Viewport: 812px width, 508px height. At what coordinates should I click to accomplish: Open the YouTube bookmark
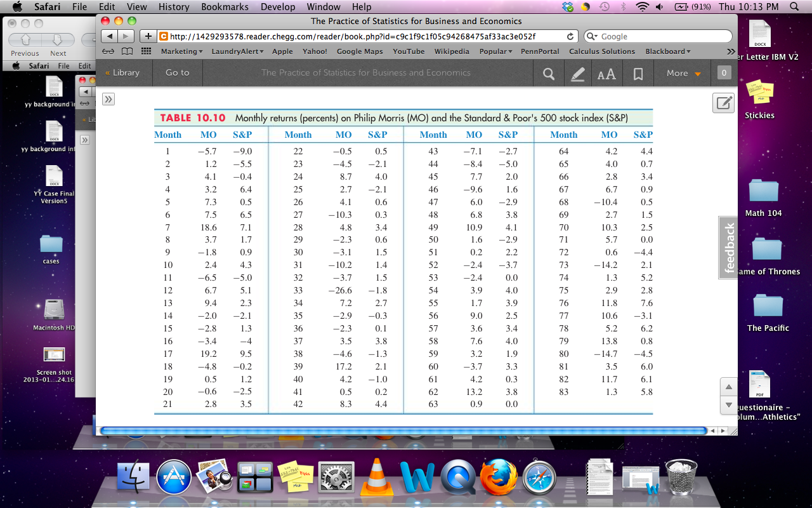[x=409, y=51]
